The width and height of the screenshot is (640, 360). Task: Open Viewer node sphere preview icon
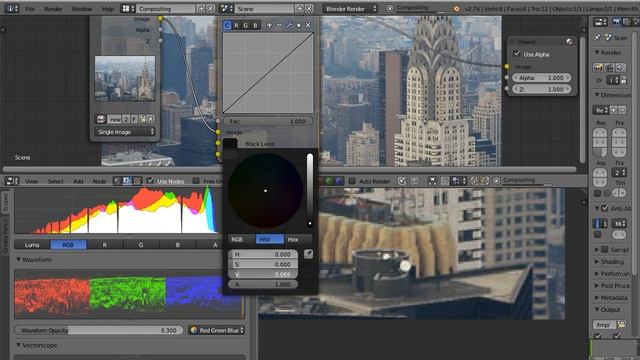point(569,42)
